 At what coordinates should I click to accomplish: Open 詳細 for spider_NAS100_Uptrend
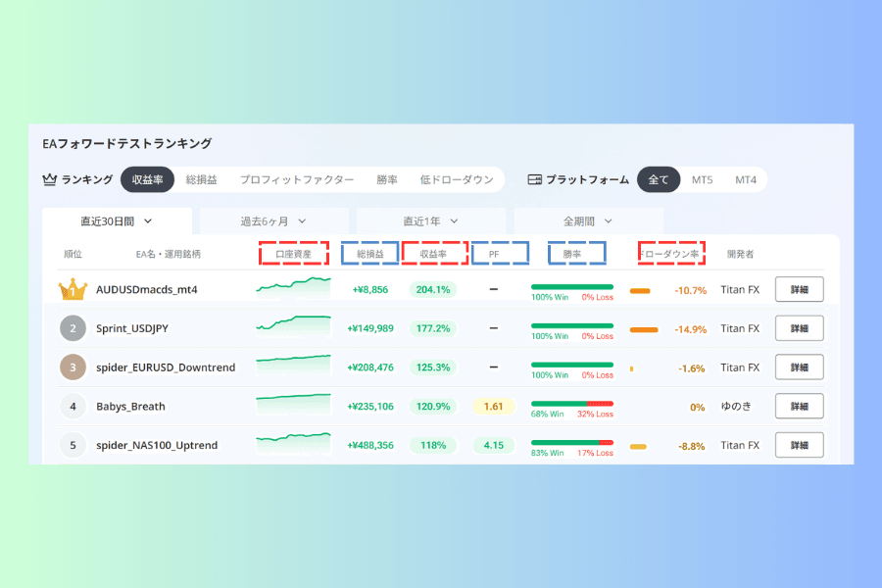pyautogui.click(x=800, y=445)
